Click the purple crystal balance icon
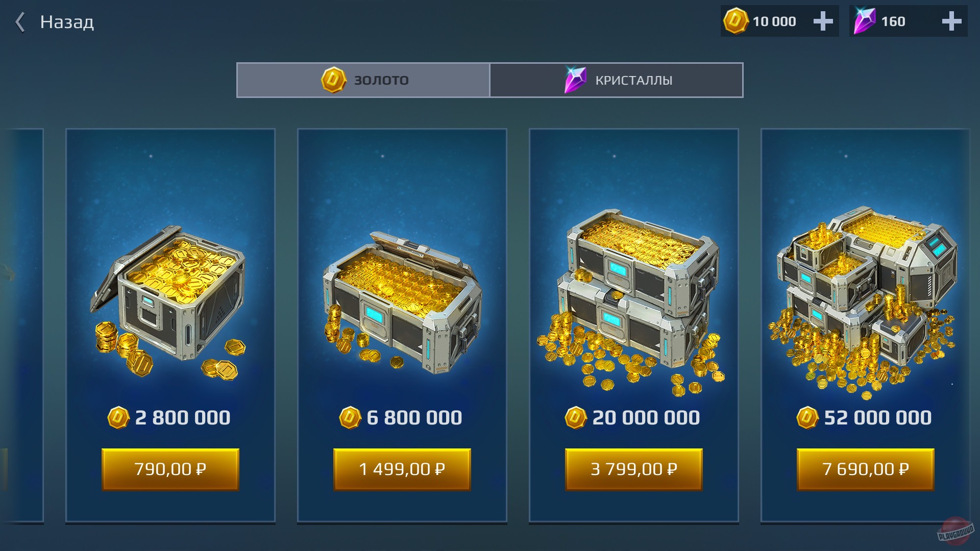 pyautogui.click(x=865, y=21)
